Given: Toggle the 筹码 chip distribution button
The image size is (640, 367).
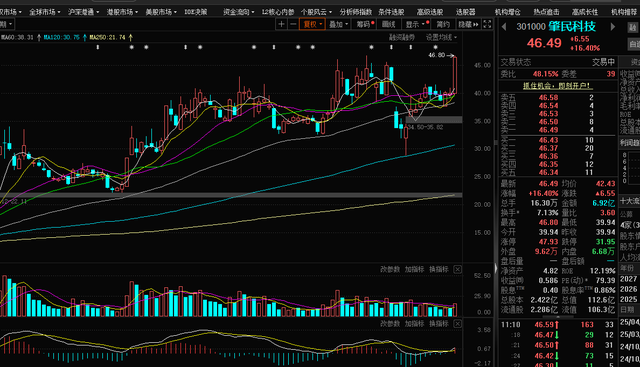Looking at the screenshot, I should [x=365, y=24].
